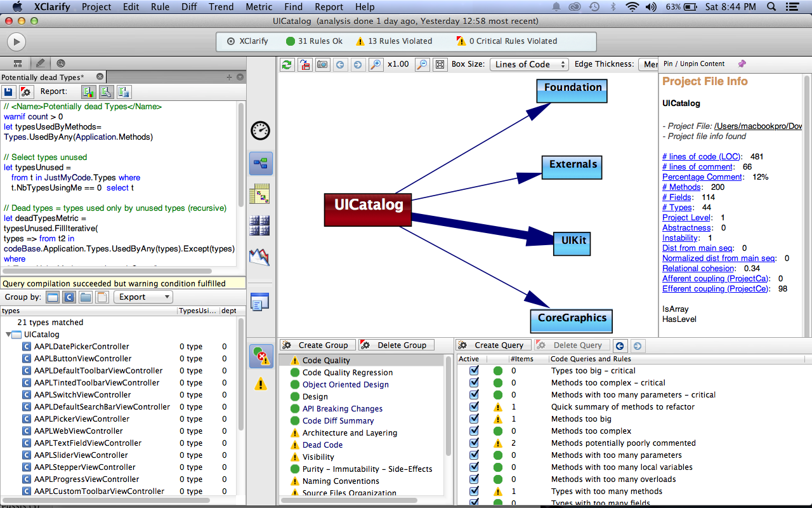Click the Delete Group button

click(x=396, y=345)
